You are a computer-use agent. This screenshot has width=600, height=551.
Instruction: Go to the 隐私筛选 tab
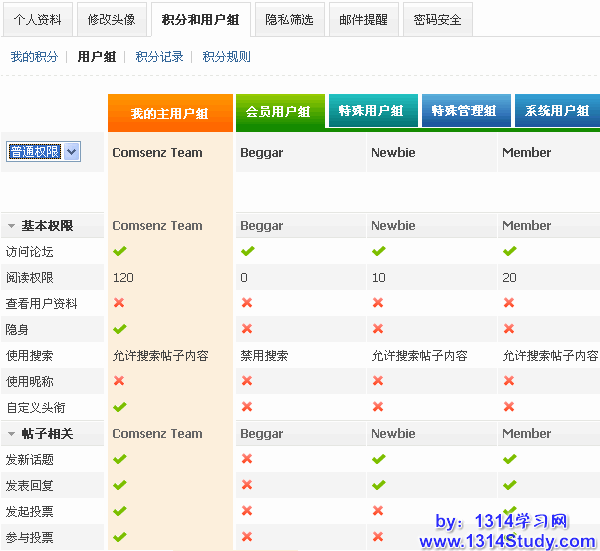[289, 19]
